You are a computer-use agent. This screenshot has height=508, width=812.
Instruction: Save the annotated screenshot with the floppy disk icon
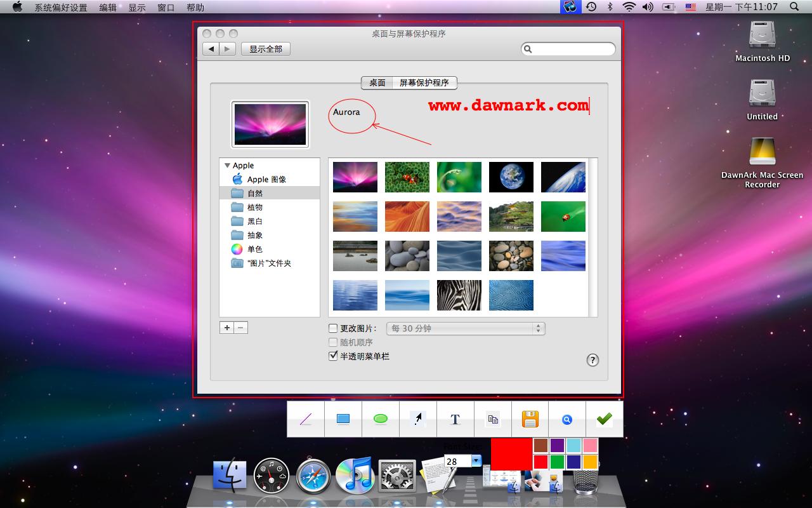point(530,419)
